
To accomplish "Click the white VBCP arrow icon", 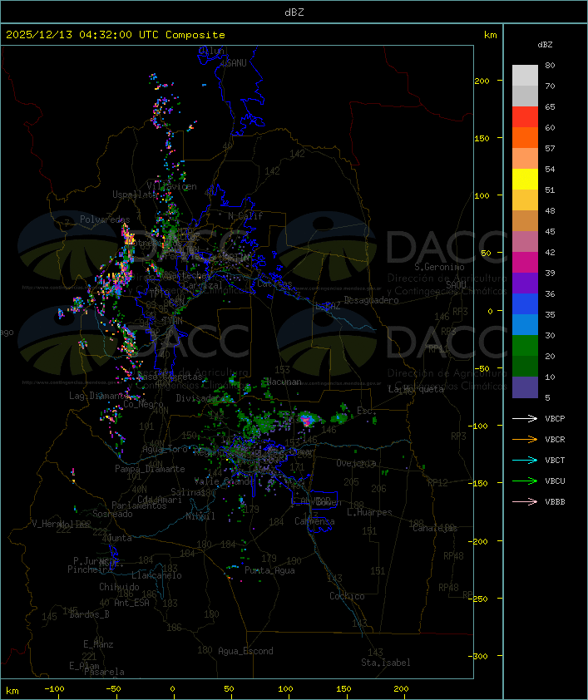I will click(525, 418).
